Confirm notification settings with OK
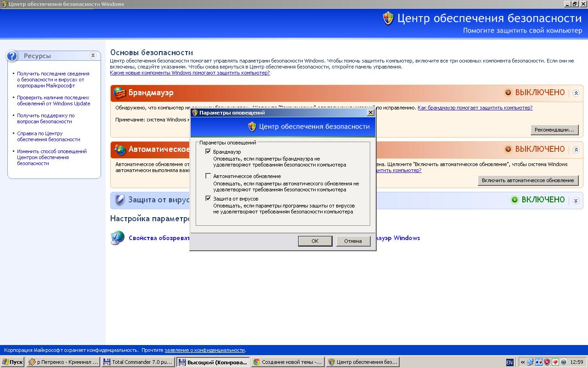588x368 pixels. point(315,241)
